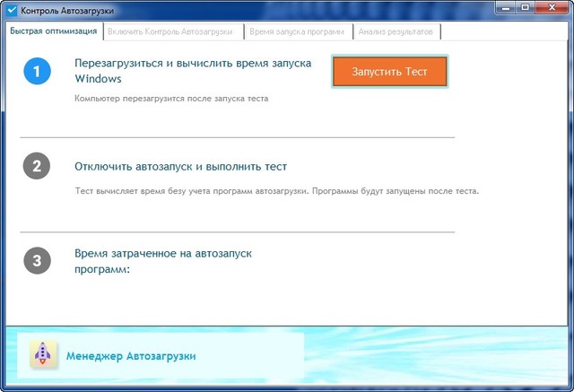Click the gray step 2 circle
Viewport: 574px width, 392px height.
[37, 167]
